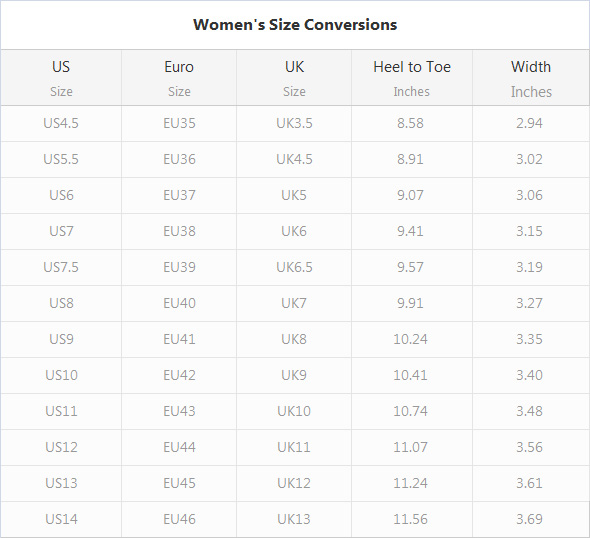
Task: Click the UK9 cell
Action: (294, 375)
